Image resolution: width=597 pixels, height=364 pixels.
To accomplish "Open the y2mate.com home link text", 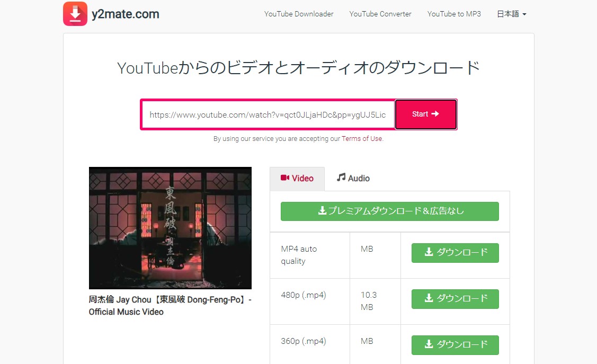I will point(125,14).
